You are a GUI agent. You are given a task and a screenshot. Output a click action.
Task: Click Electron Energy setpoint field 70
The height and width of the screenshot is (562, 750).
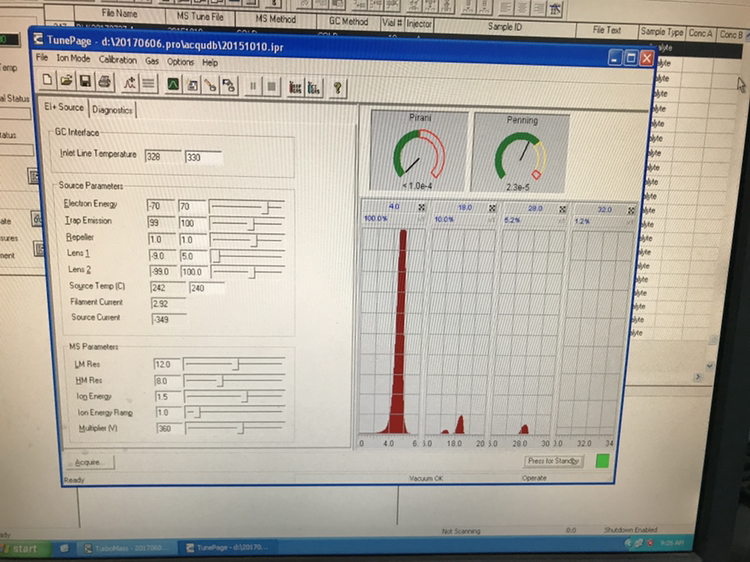tap(192, 207)
